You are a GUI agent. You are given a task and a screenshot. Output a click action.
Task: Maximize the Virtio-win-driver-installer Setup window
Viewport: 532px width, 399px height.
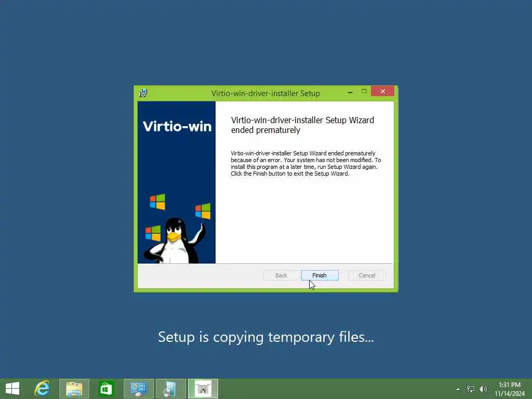(364, 91)
